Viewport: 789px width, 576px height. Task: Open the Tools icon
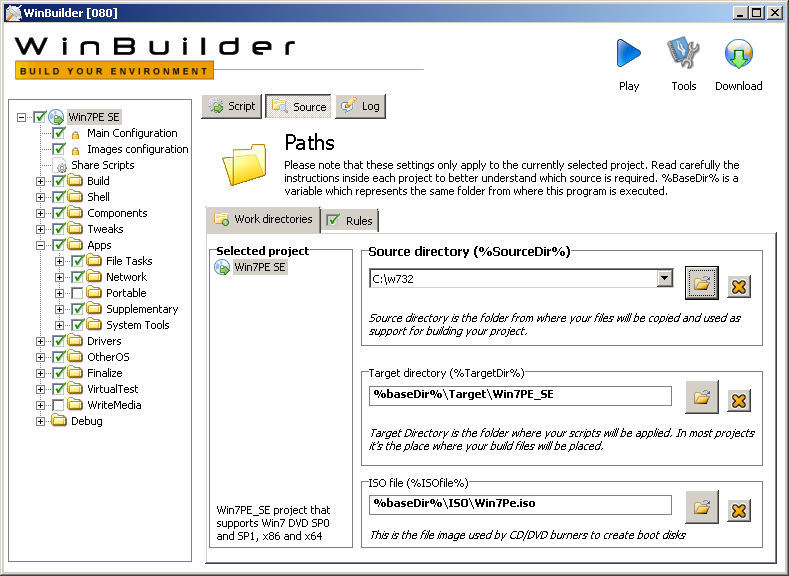click(x=683, y=53)
